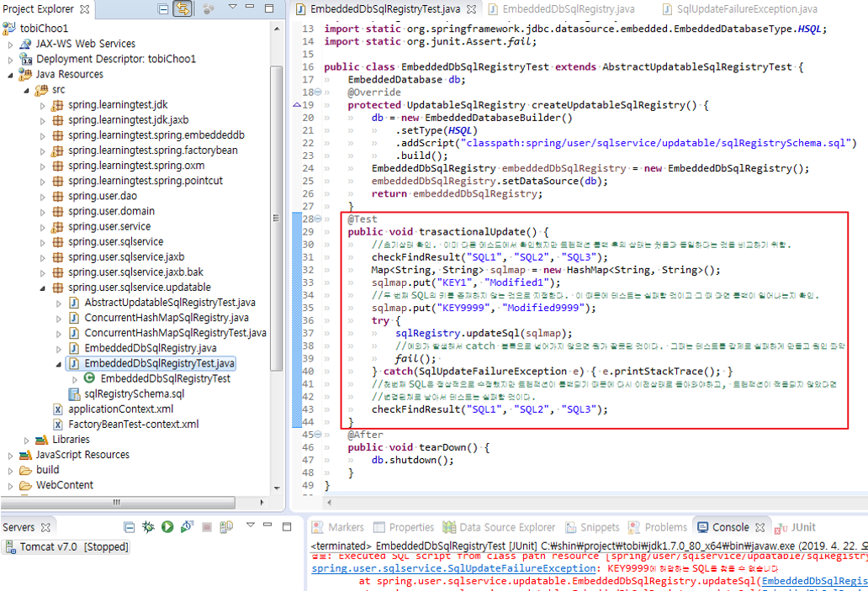Click the tobiChoo1 project icon
Viewport: 868px width, 591px height.
point(9,28)
